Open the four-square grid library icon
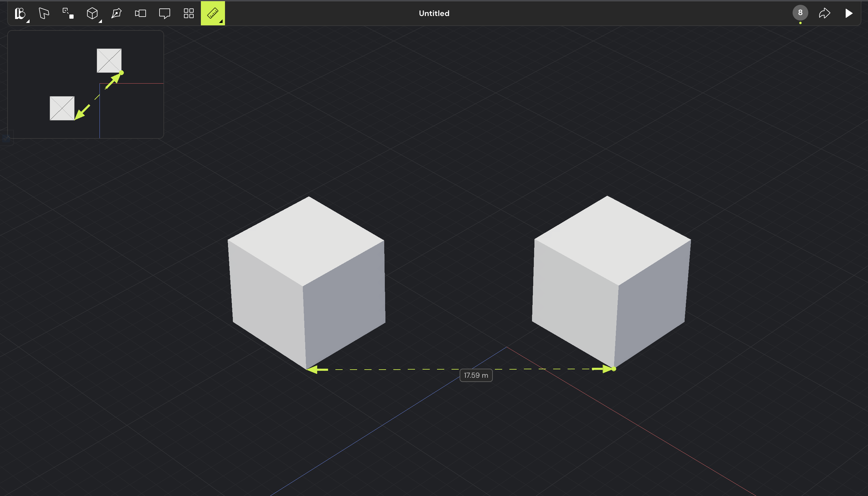 (x=189, y=13)
